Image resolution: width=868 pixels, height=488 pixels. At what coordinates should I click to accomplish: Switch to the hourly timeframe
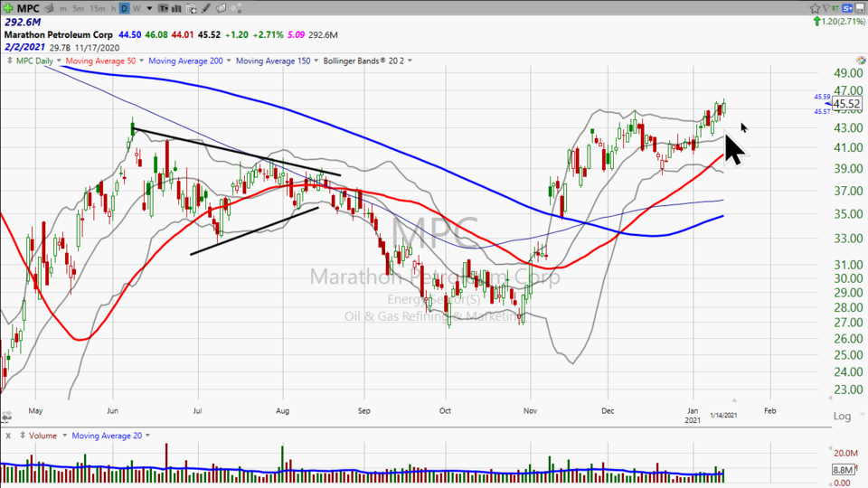[114, 9]
